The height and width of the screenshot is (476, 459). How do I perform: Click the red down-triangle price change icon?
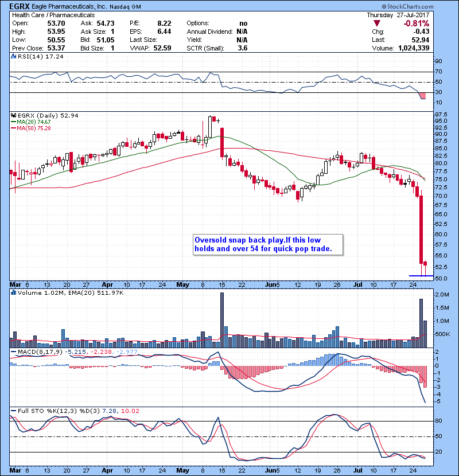click(x=377, y=24)
